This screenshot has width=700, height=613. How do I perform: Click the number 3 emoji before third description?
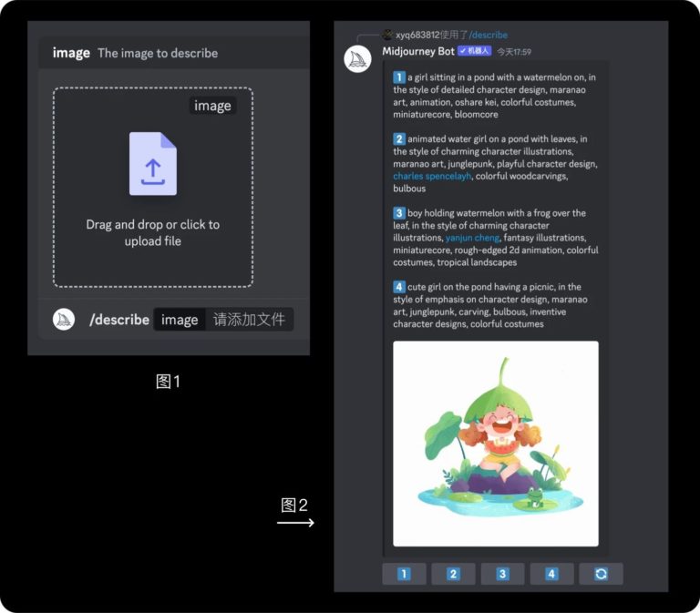399,212
